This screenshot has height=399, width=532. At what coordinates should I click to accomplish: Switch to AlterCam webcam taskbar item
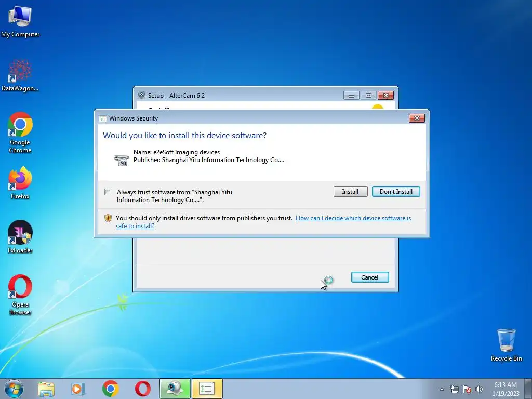click(175, 389)
